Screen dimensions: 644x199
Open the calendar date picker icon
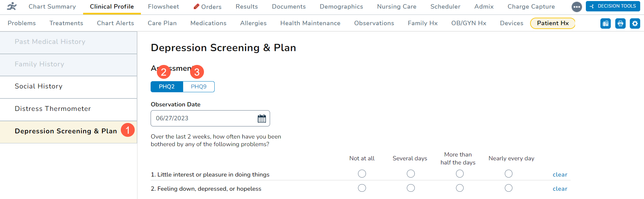point(262,119)
